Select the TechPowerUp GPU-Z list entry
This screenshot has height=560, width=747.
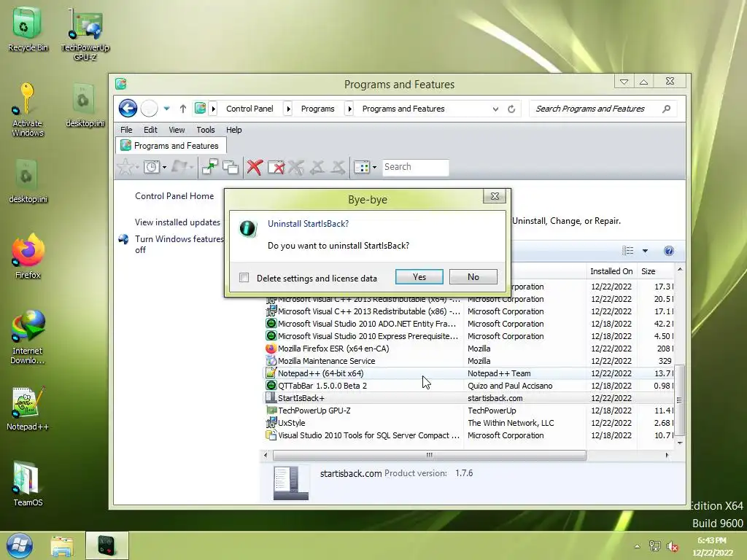(469, 411)
